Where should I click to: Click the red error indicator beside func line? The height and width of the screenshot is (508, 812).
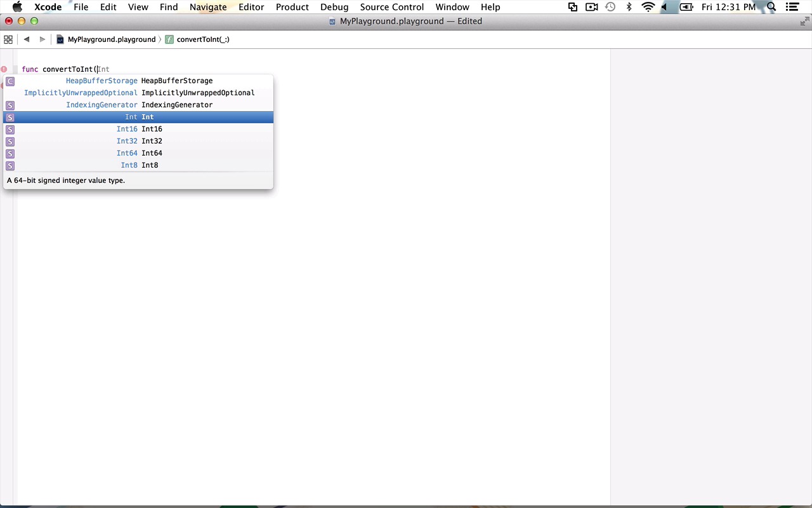tap(4, 69)
